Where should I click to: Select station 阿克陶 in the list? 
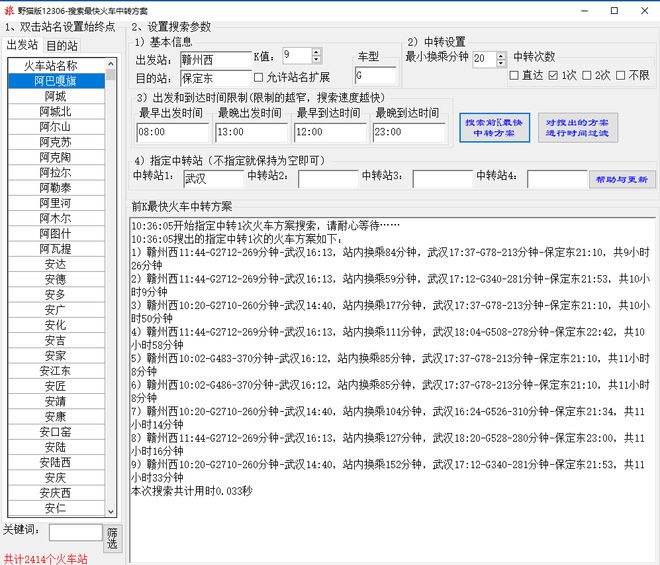pos(56,157)
